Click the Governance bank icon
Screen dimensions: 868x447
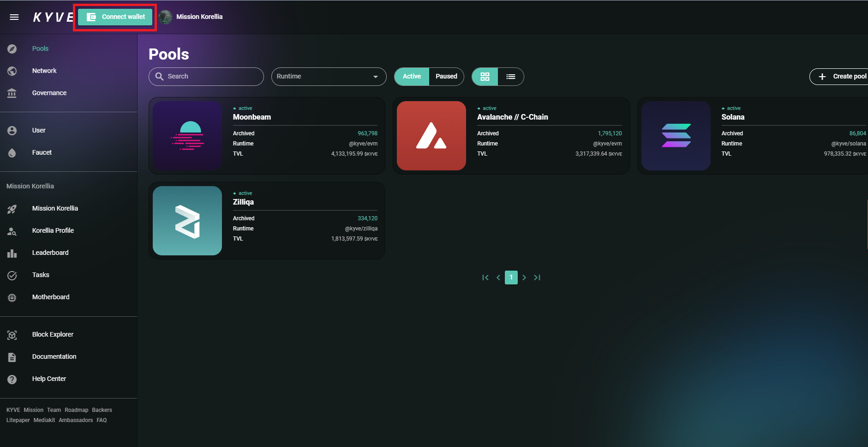click(12, 93)
